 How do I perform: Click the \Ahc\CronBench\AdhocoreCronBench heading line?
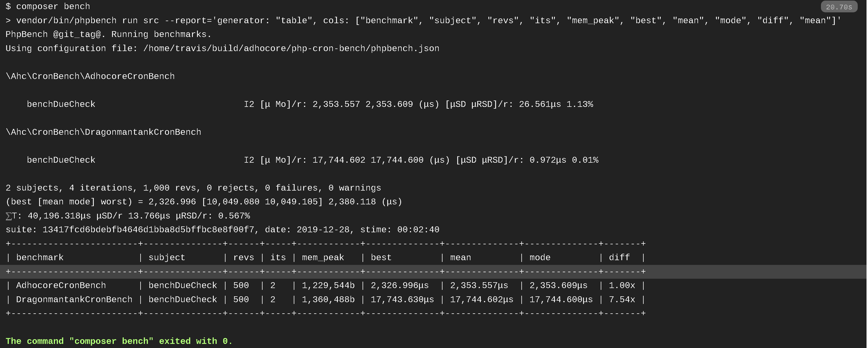pos(90,77)
